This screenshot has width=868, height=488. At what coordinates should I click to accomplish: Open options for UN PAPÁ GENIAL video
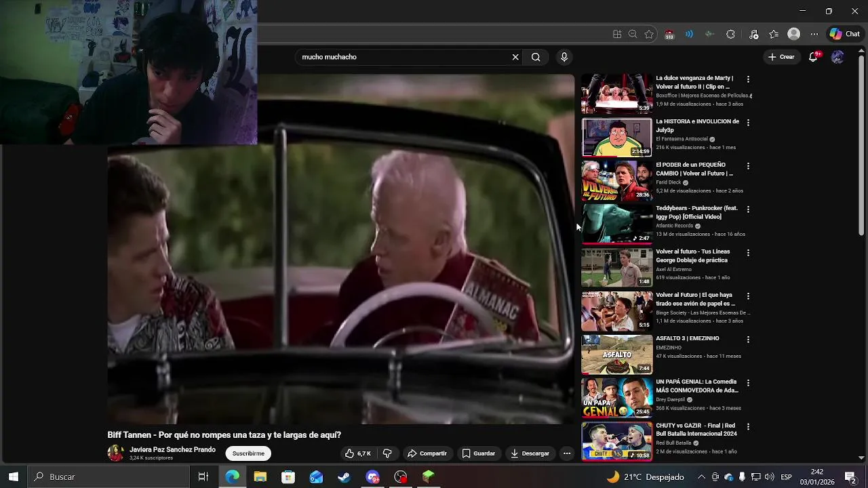(748, 383)
